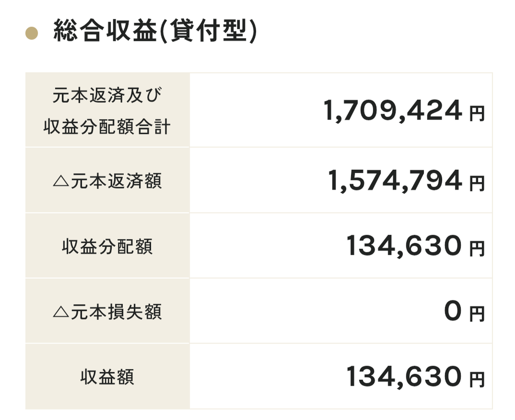The width and height of the screenshot is (515, 420).
Task: Click the gold bullet beside 総合収益 heading
Action: pos(32,33)
